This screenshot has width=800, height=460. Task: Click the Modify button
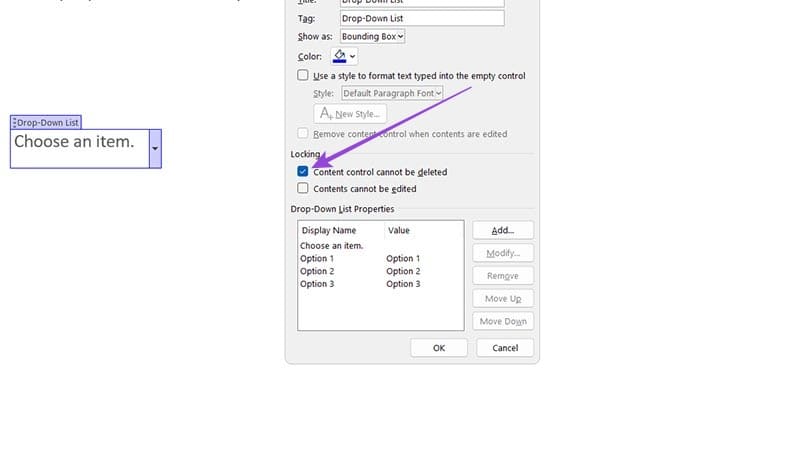pos(503,253)
